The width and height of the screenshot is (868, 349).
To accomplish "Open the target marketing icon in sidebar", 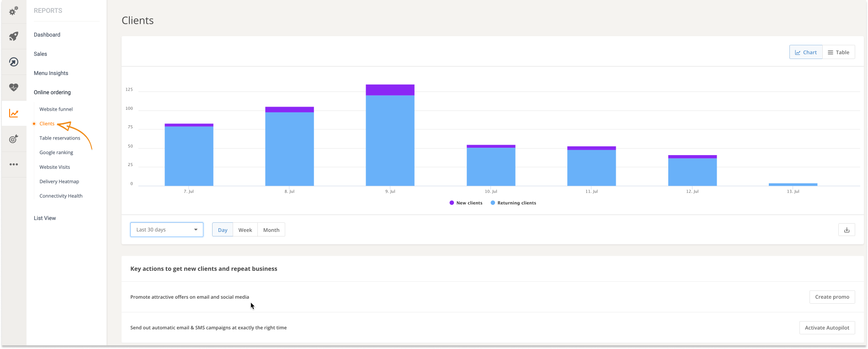I will 14,139.
